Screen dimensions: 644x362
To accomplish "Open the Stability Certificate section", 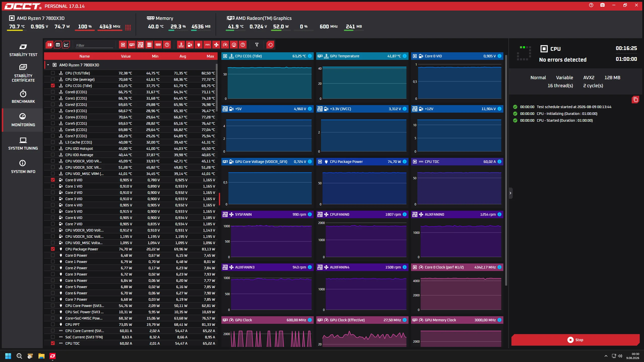I will [23, 73].
